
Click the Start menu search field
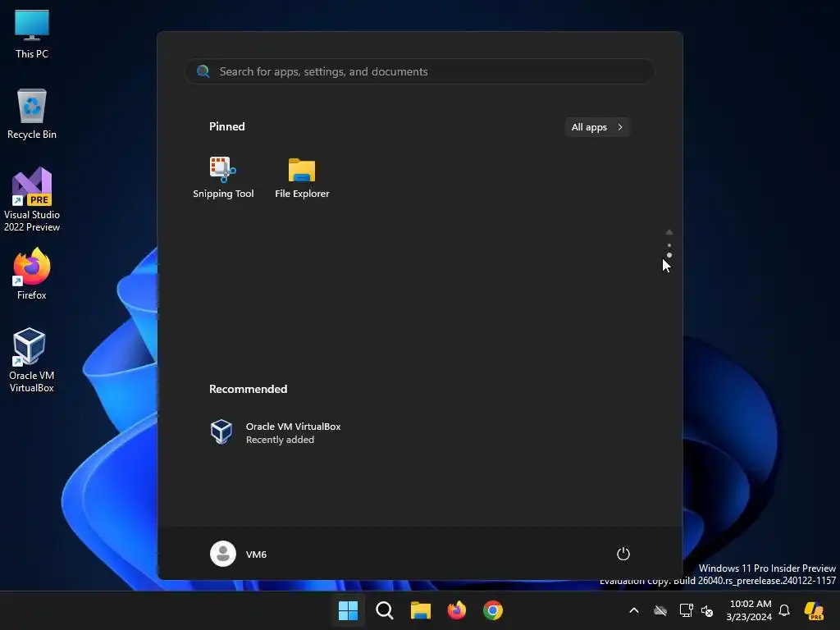tap(419, 71)
